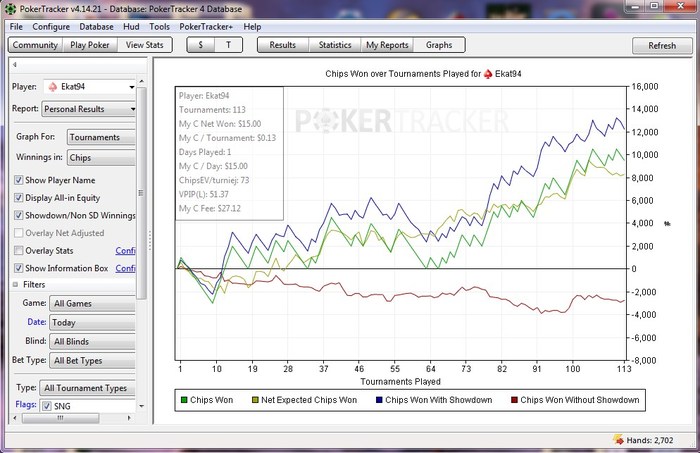Open the My Reports tab

387,45
